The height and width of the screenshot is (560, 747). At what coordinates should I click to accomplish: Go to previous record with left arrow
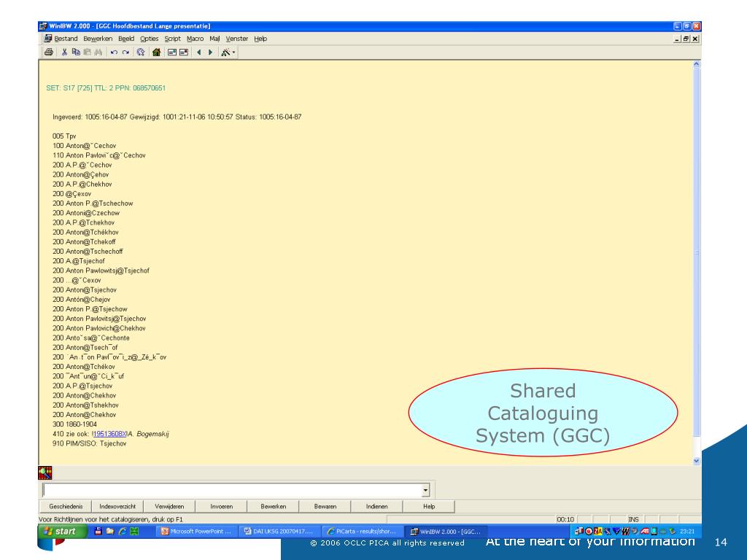click(x=198, y=52)
